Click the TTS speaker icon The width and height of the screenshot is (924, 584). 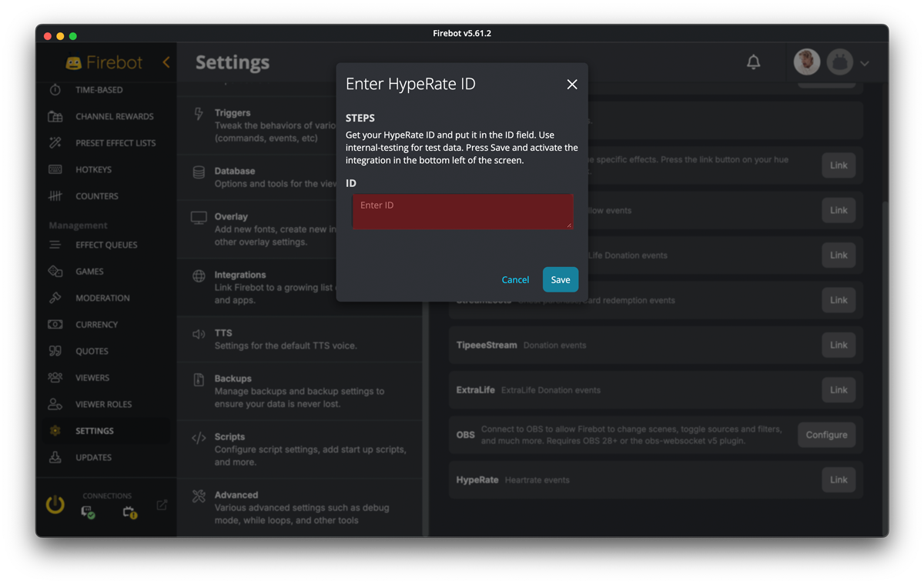tap(199, 334)
